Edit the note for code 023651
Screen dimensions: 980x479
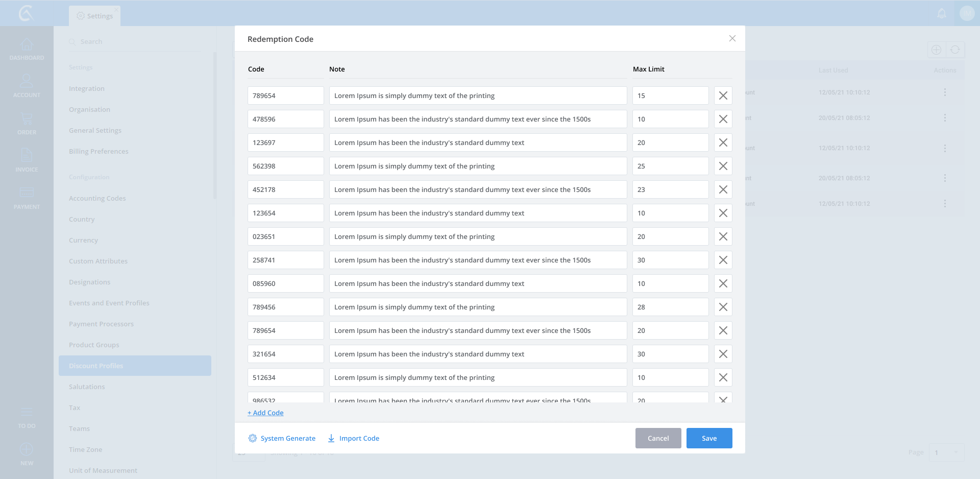(x=477, y=236)
